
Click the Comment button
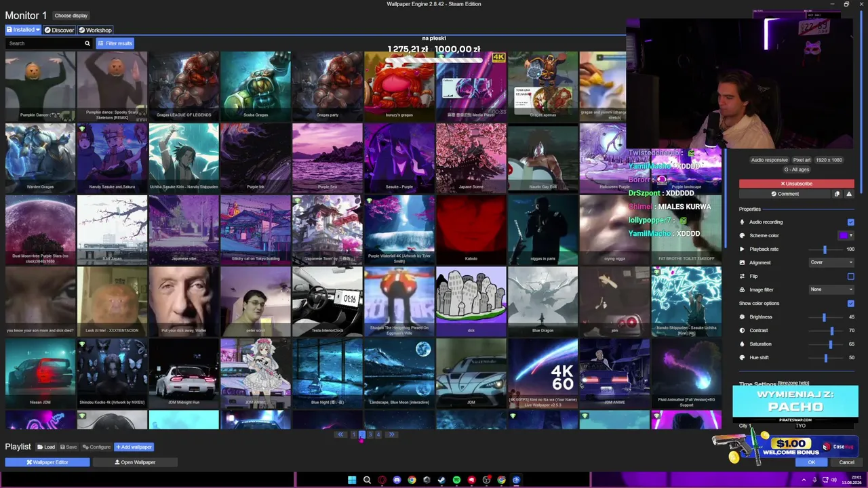point(785,194)
